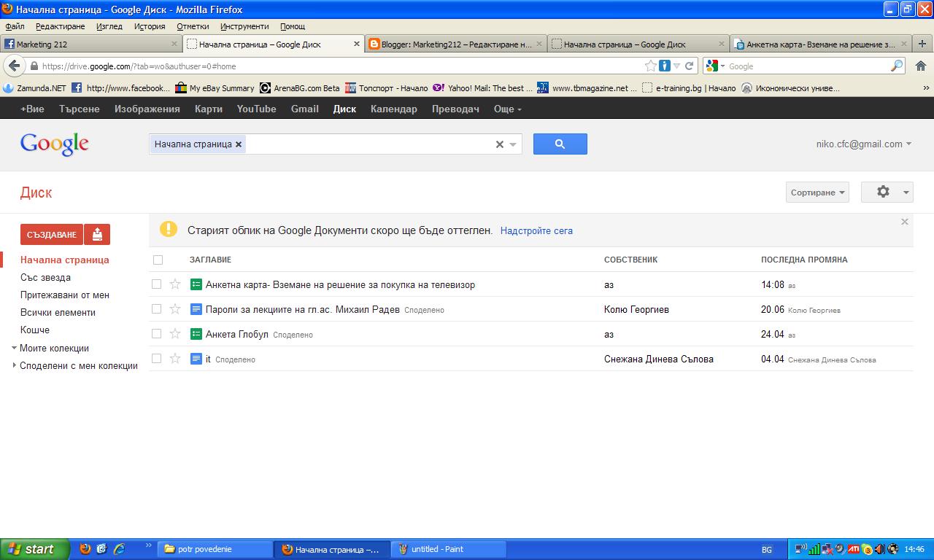Click the upload icon next to СЪЗДАВАНЕ

[97, 234]
